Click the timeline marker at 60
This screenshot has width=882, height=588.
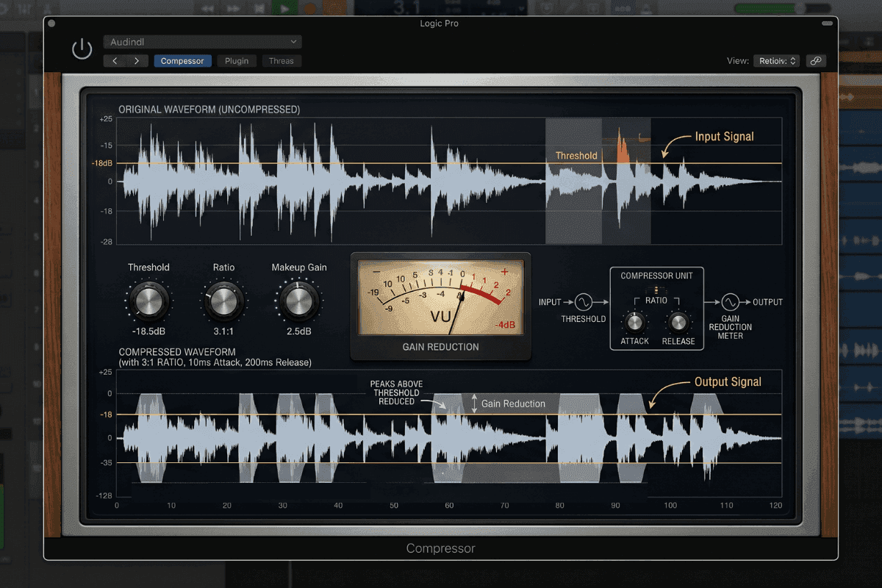[449, 506]
